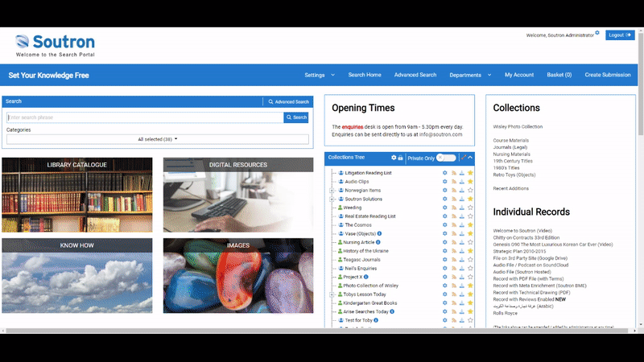The width and height of the screenshot is (644, 362).
Task: Toggle star for Kindergarten Great Books
Action: tap(470, 303)
